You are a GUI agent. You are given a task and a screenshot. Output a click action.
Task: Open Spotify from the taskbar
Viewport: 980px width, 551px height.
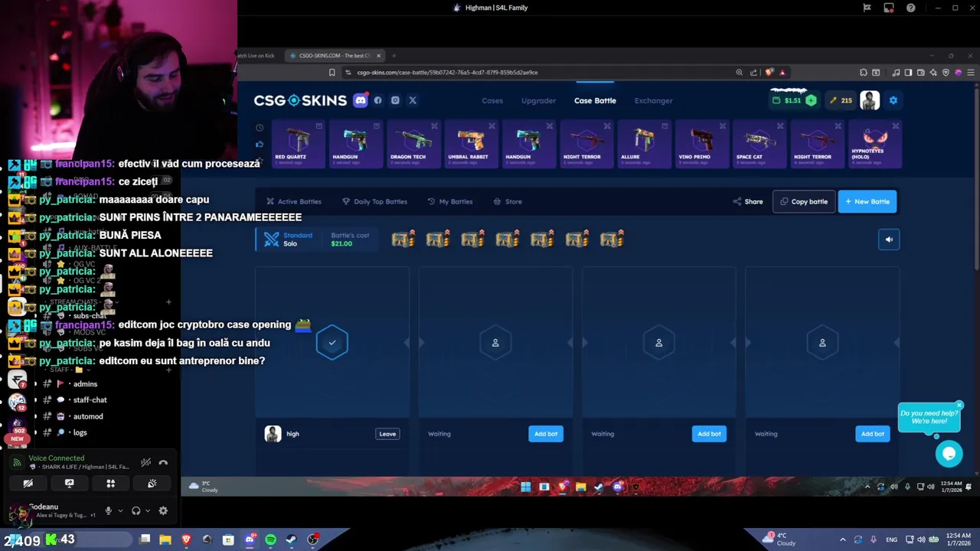(x=270, y=540)
